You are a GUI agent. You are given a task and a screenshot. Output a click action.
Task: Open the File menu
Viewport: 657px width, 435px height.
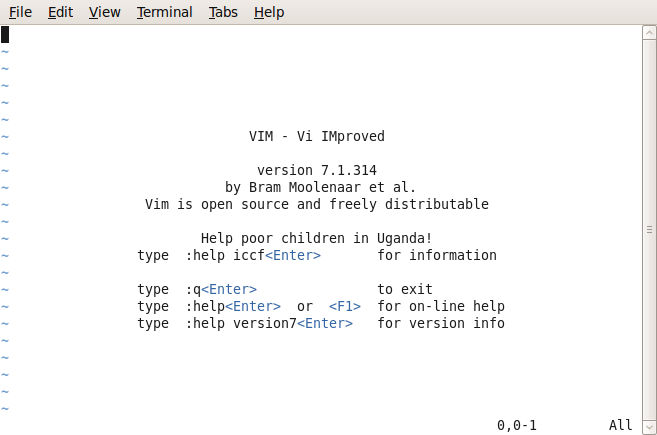[x=20, y=12]
